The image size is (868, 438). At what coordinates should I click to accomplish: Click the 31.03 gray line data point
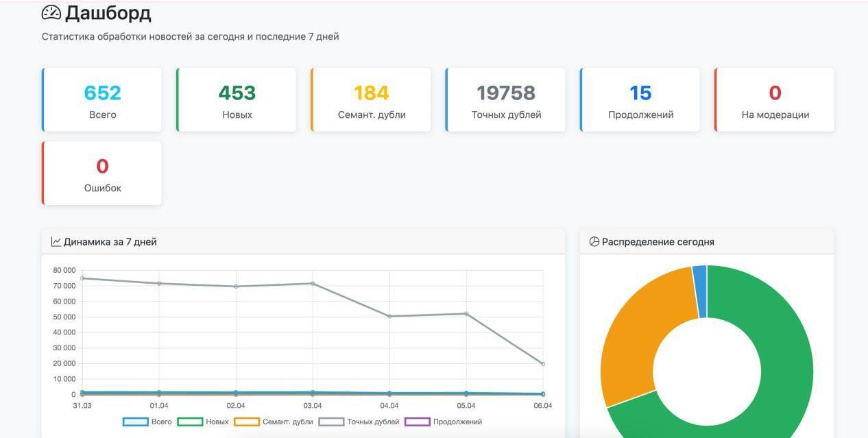click(82, 278)
